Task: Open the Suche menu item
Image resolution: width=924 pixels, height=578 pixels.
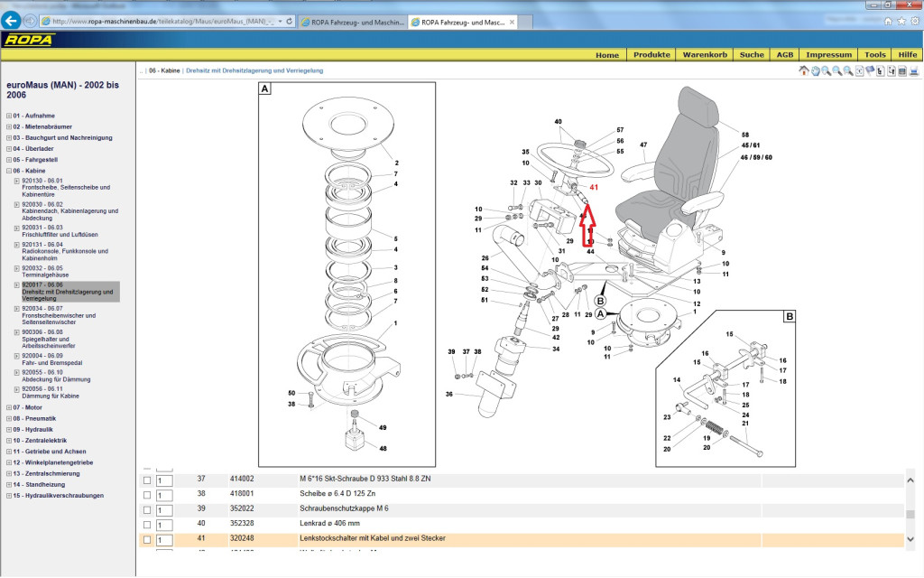Action: coord(752,55)
